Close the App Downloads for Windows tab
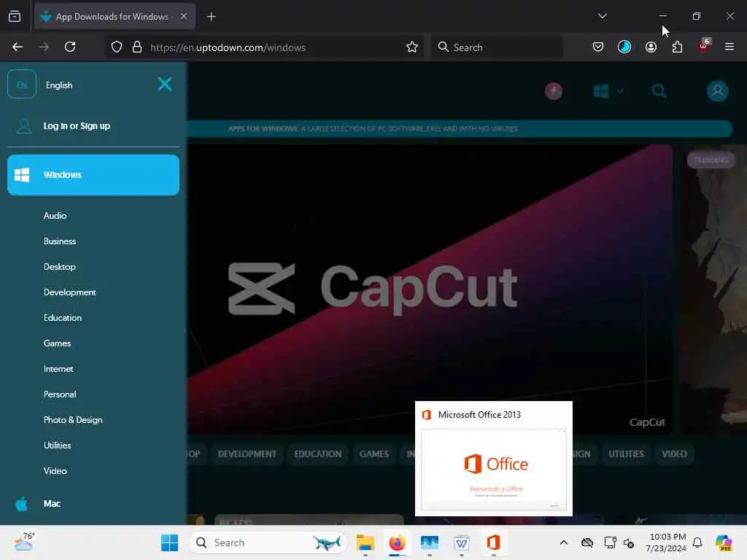The image size is (747, 560). 184,16
